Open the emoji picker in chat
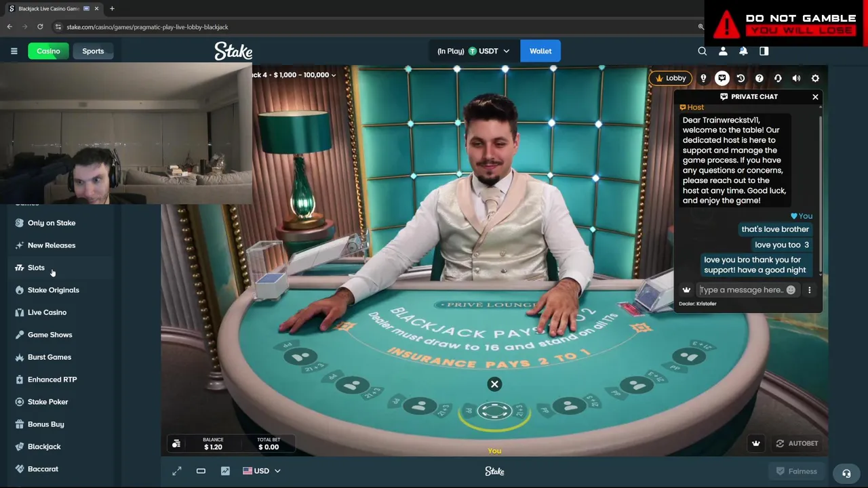The image size is (868, 488). 791,290
